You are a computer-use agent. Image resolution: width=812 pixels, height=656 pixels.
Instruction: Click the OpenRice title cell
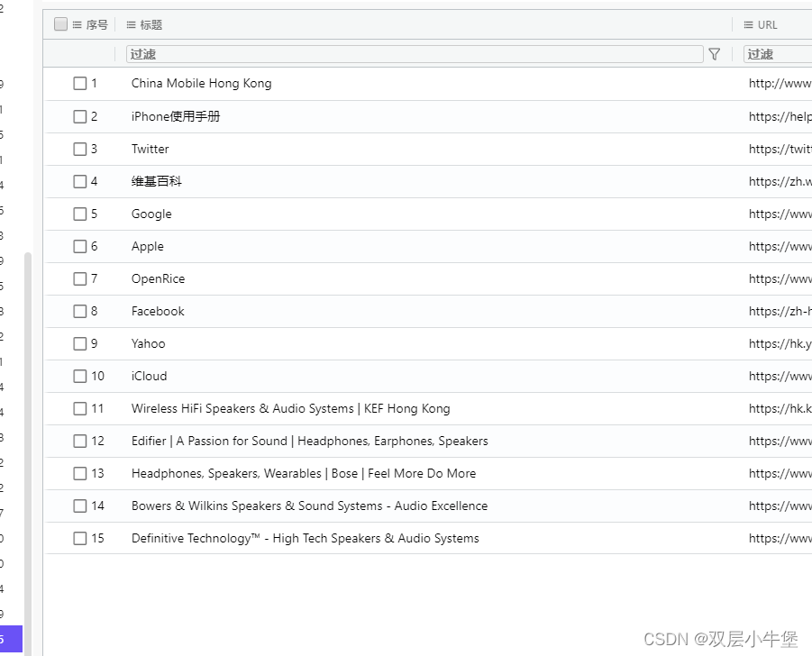(x=158, y=278)
